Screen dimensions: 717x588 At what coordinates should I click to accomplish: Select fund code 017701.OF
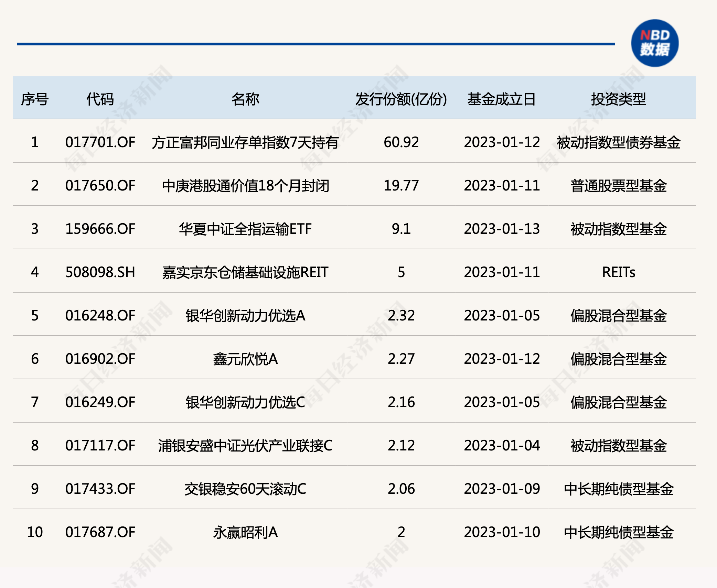tap(100, 142)
